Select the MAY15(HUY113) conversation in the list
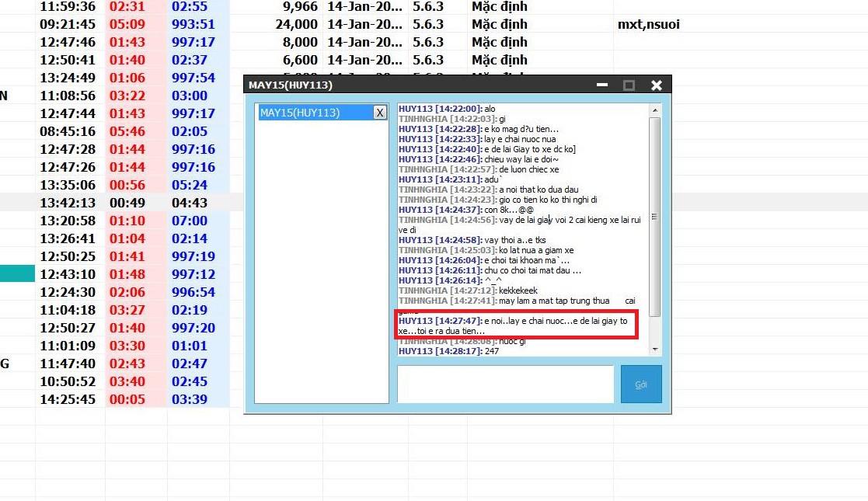 pos(316,113)
